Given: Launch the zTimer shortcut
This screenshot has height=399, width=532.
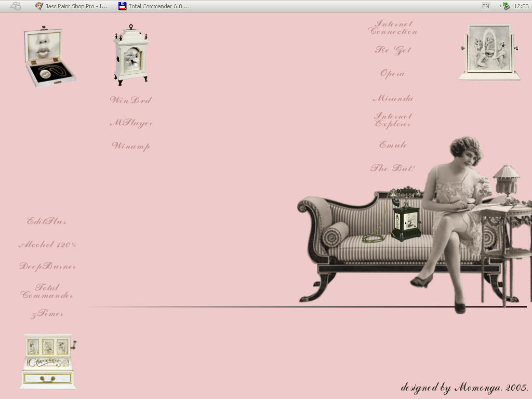Looking at the screenshot, I should click(x=47, y=313).
